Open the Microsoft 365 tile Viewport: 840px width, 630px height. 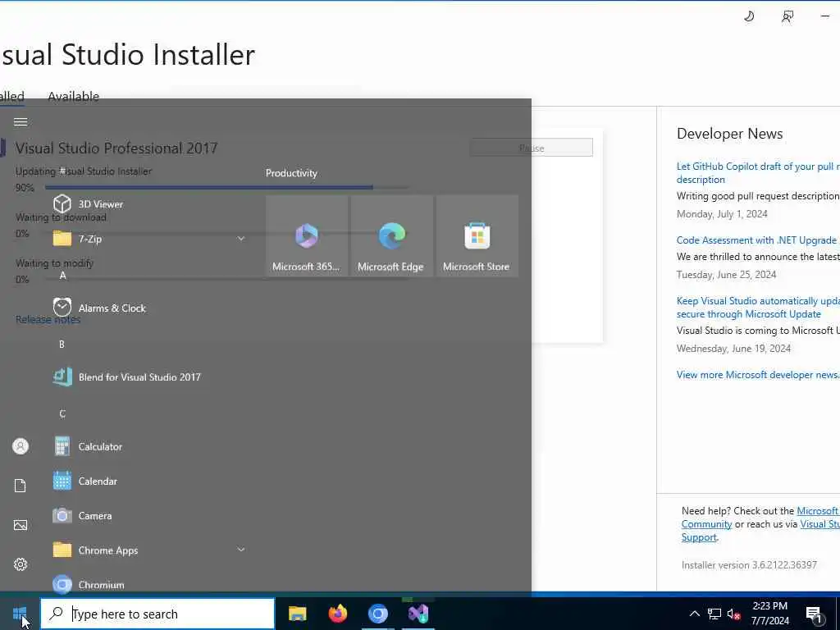(307, 236)
